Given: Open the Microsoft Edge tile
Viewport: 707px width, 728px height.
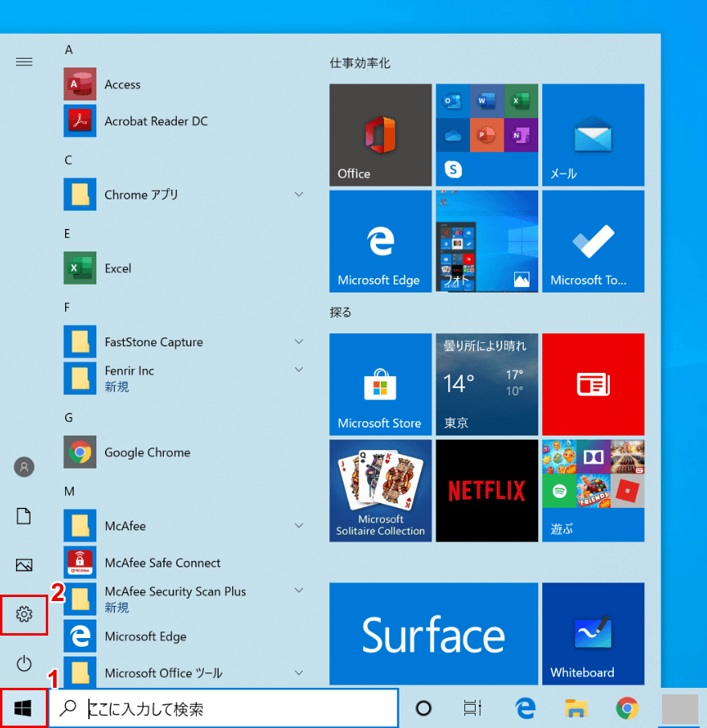Looking at the screenshot, I should 380,241.
